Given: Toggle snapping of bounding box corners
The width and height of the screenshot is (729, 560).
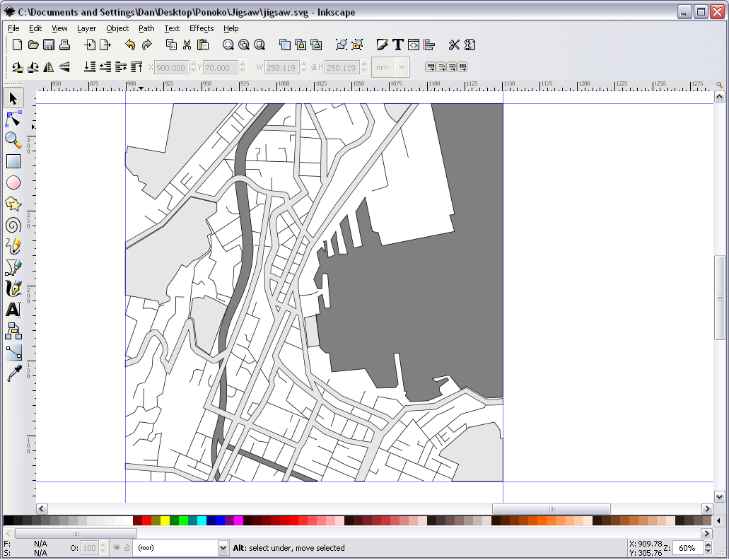Looking at the screenshot, I should pyautogui.click(x=431, y=66).
